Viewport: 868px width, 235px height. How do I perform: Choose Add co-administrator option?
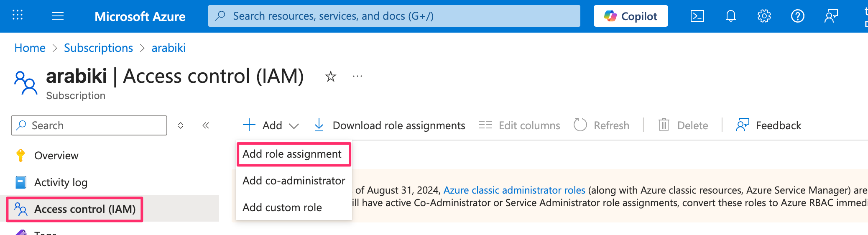[294, 181]
